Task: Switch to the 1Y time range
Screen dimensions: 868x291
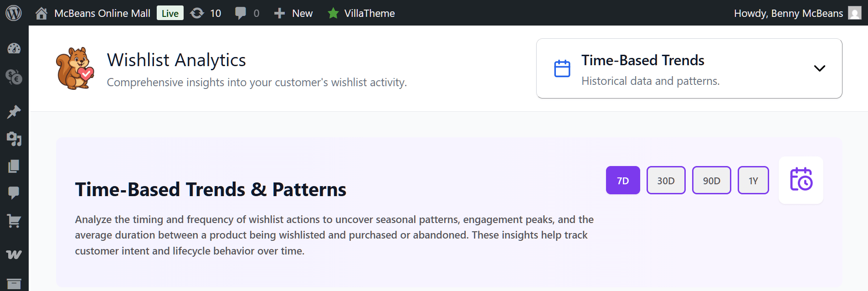Action: click(753, 181)
